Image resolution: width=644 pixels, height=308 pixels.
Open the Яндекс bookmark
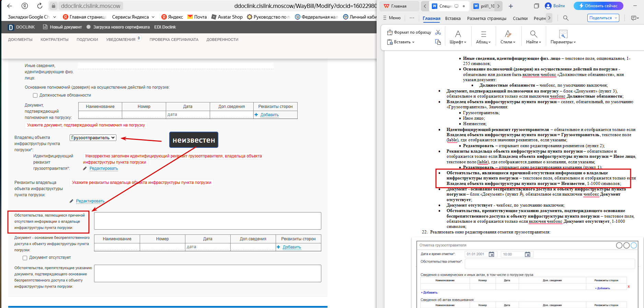coord(172,17)
